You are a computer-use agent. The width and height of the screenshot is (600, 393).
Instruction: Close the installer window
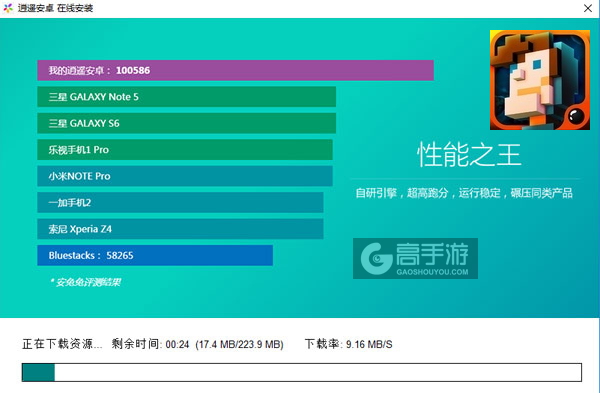[x=588, y=8]
